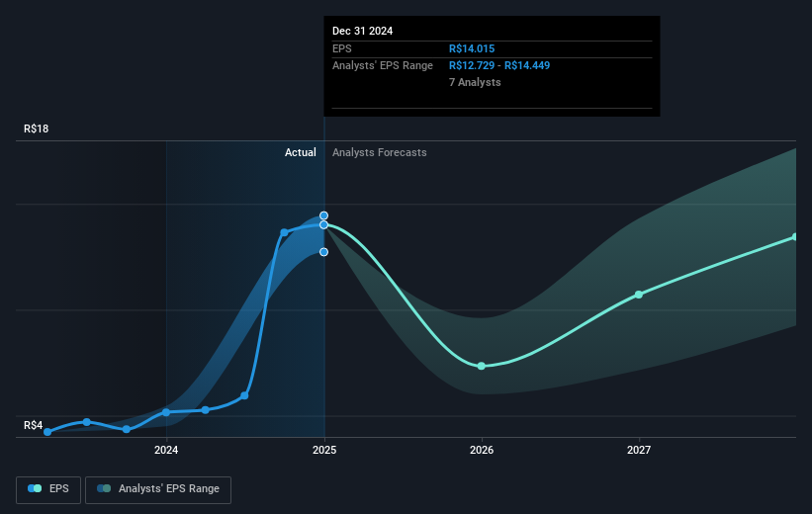812x514 pixels.
Task: Select the final forecast point at chart's right edge
Action: click(x=795, y=237)
